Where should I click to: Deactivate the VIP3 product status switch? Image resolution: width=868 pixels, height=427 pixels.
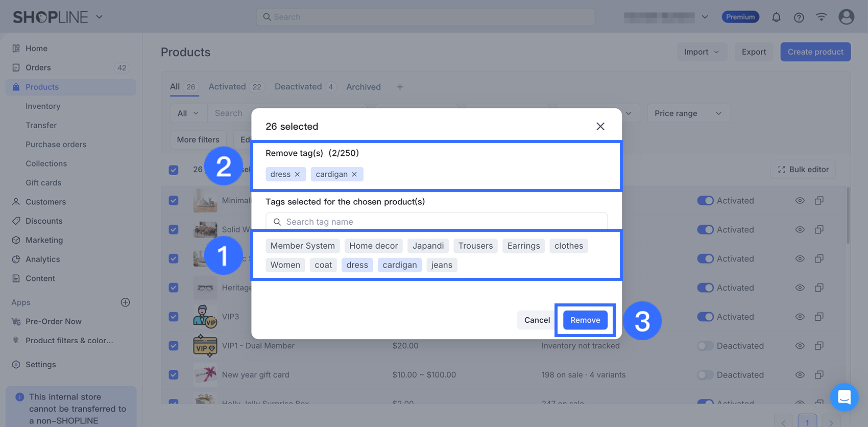click(705, 317)
